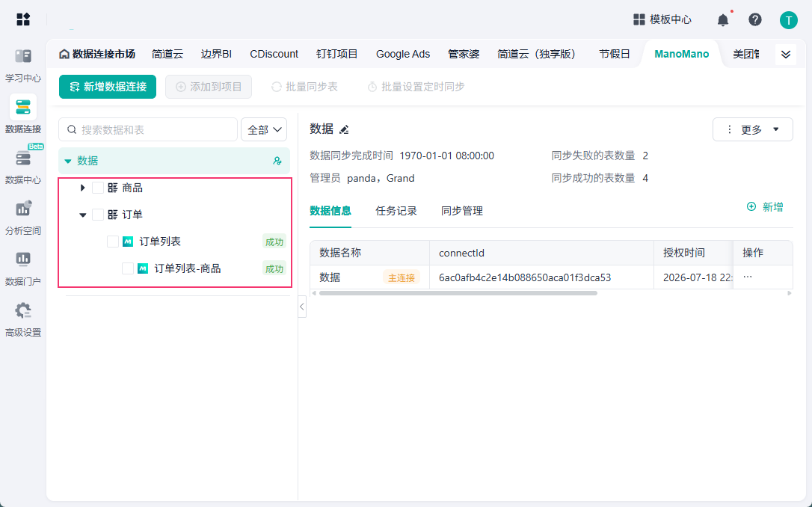Open 数据连接 in sidebar
Screen dimensions: 812x507
point(22,115)
